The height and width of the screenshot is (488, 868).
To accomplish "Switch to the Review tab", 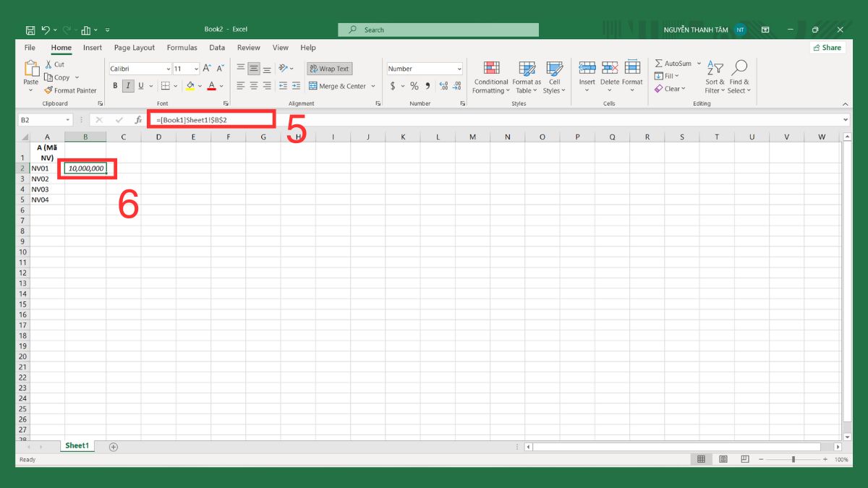I will click(249, 48).
